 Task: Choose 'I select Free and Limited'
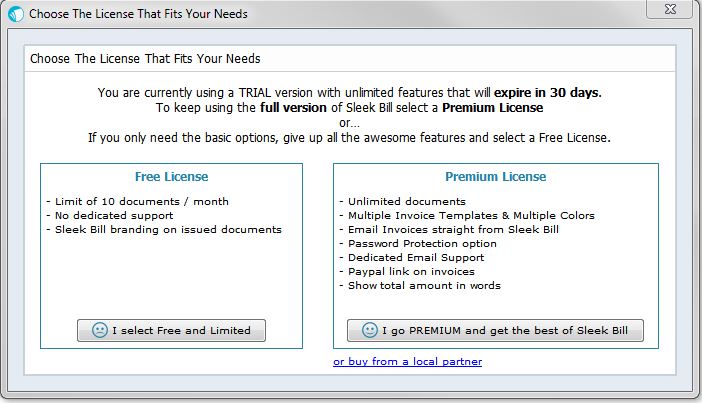(x=171, y=330)
